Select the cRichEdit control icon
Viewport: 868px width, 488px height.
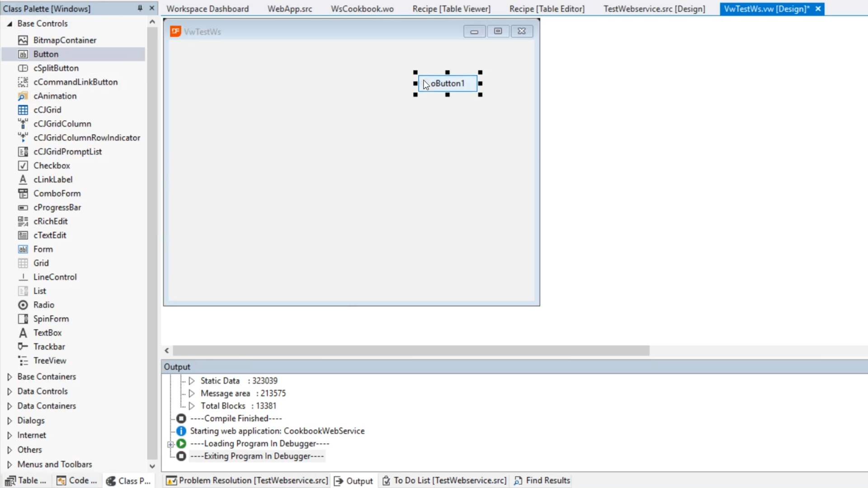click(23, 221)
